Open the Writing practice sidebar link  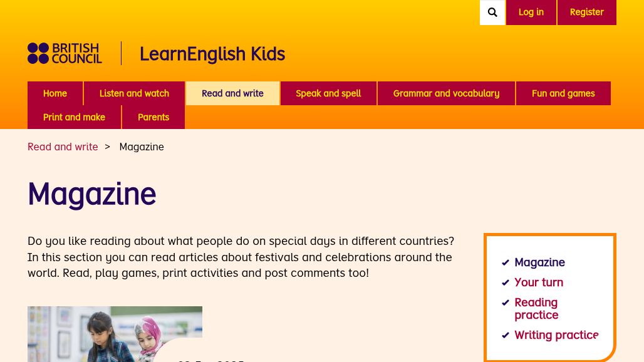point(556,335)
